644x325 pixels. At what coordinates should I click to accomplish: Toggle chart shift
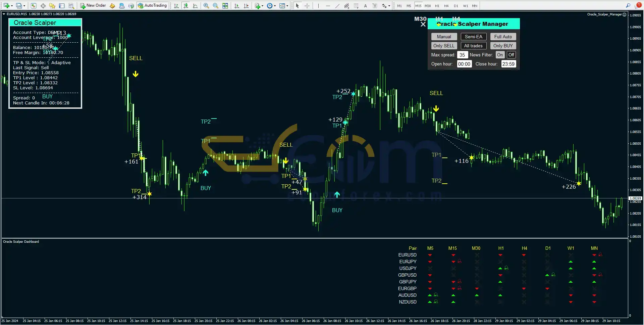pos(246,6)
